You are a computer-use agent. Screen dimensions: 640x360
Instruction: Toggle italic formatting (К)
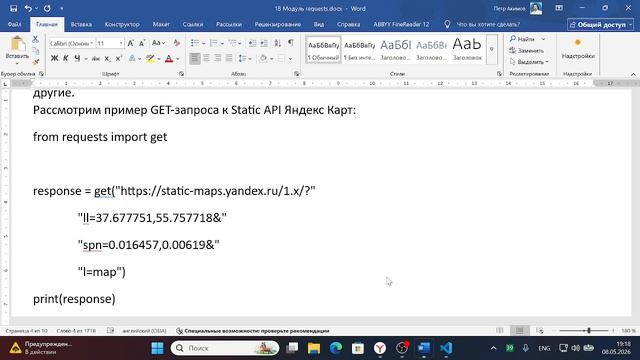coord(66,59)
